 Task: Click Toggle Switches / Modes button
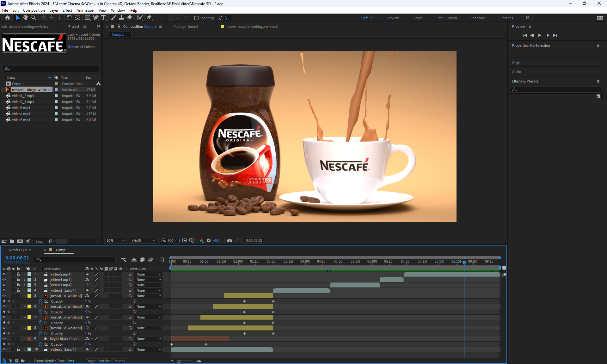point(105,361)
